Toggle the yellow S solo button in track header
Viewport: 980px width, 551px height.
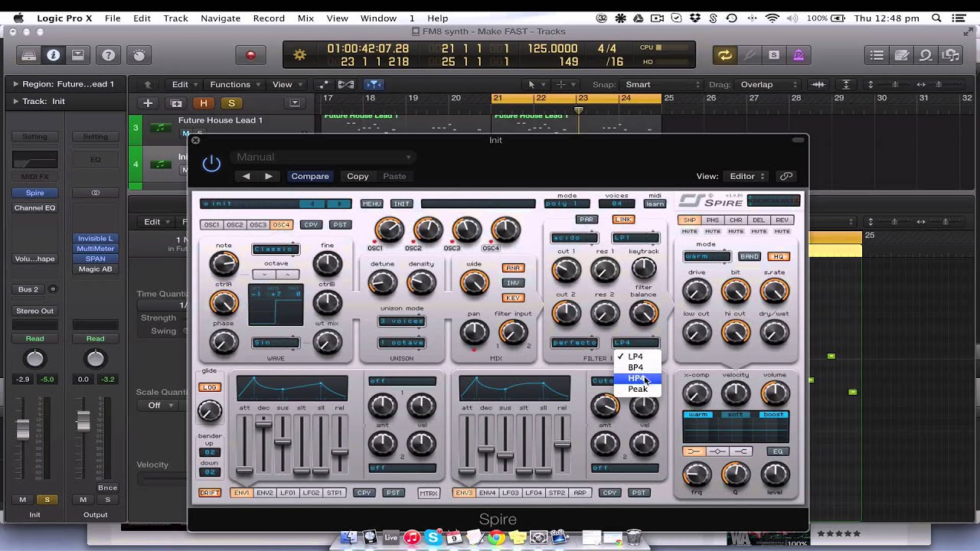point(231,103)
